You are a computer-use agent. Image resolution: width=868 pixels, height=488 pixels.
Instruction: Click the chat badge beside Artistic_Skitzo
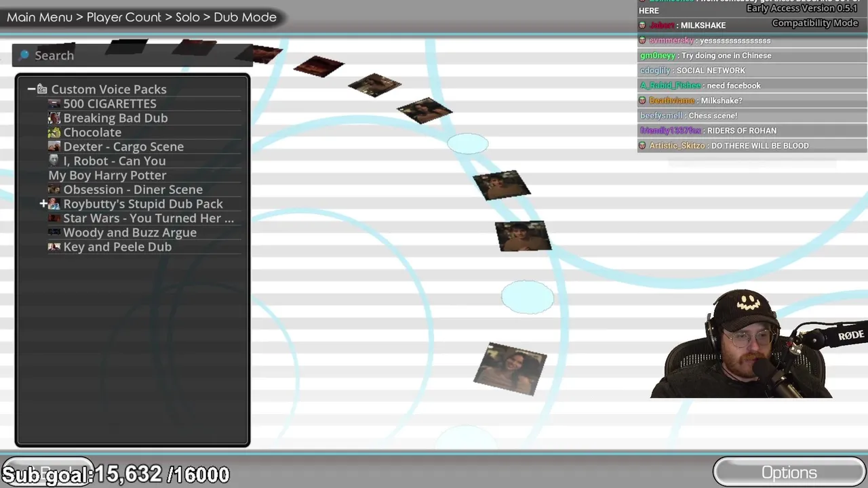[643, 146]
